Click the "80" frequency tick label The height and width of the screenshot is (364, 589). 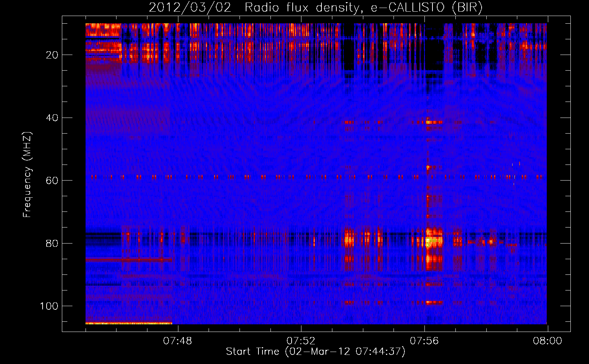[52, 243]
